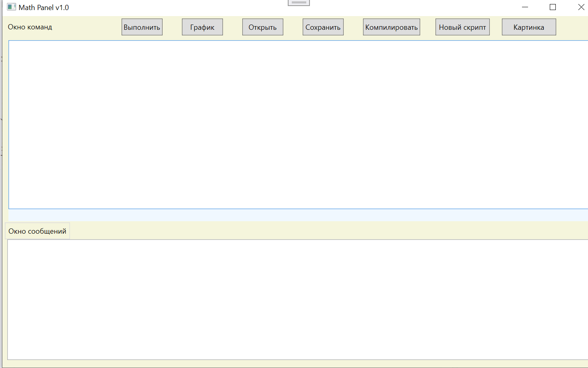Click the Окно команд label
The height and width of the screenshot is (368, 588).
(x=30, y=27)
